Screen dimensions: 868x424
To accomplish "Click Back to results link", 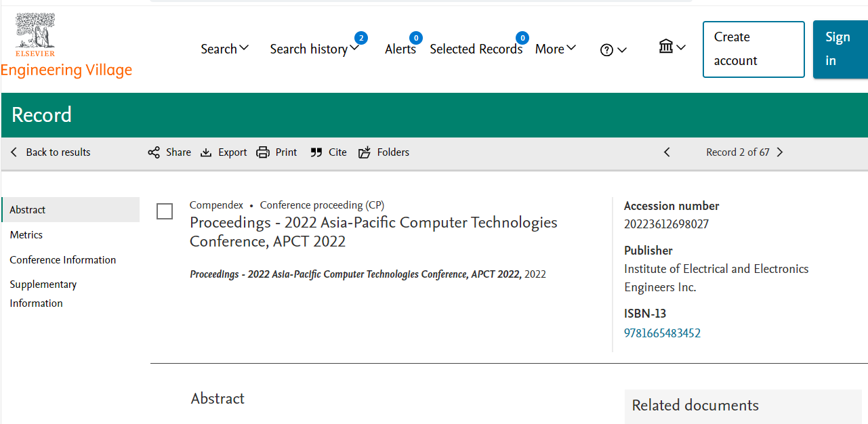I will (x=58, y=152).
